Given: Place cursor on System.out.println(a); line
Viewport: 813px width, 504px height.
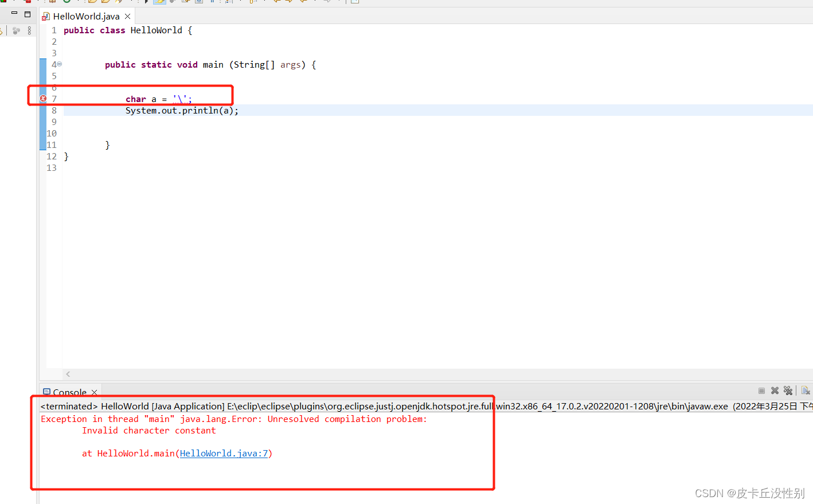Looking at the screenshot, I should click(x=182, y=110).
